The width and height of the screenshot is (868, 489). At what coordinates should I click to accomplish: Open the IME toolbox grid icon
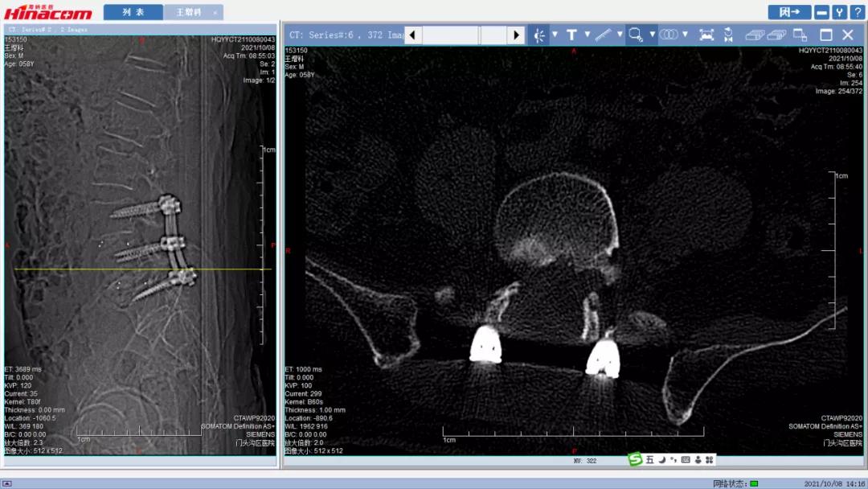pos(709,460)
